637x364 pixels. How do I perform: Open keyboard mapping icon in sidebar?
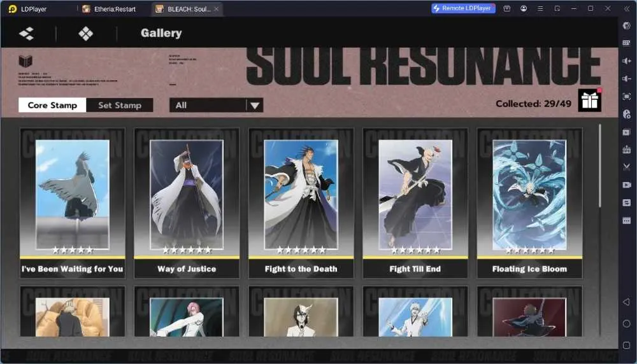tap(626, 43)
